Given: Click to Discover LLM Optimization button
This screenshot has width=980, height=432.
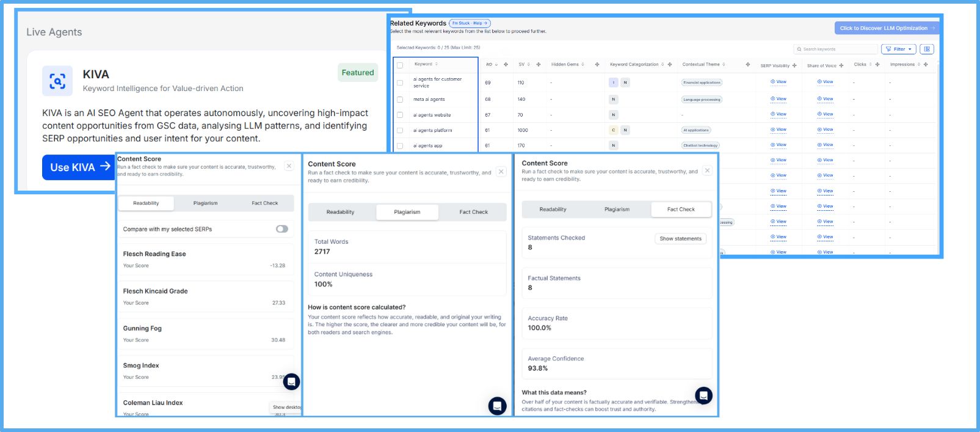Looking at the screenshot, I should click(x=887, y=28).
